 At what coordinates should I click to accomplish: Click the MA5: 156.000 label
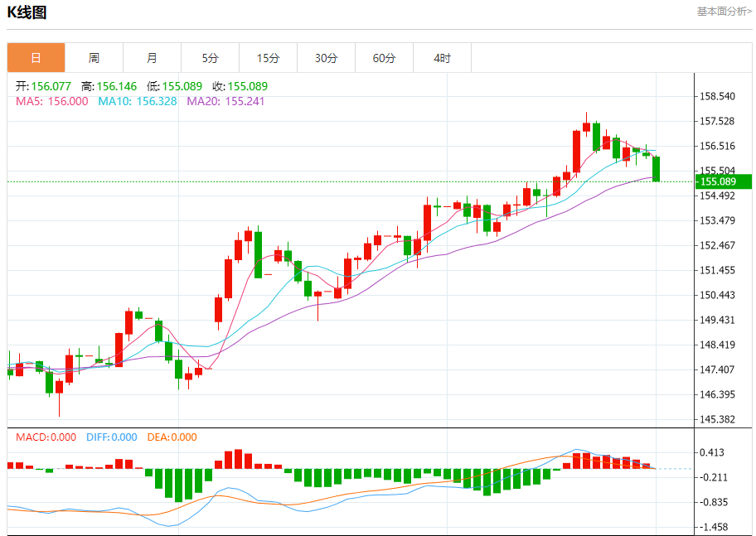pyautogui.click(x=52, y=101)
